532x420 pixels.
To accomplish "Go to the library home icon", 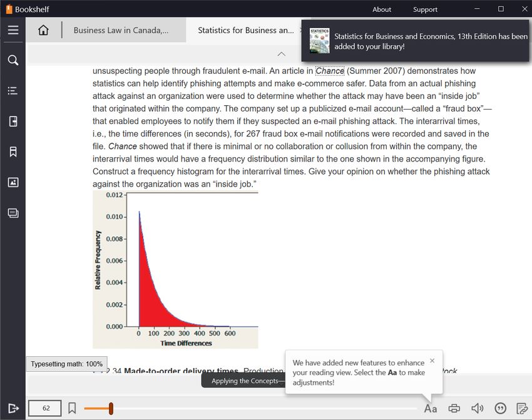I will point(43,30).
